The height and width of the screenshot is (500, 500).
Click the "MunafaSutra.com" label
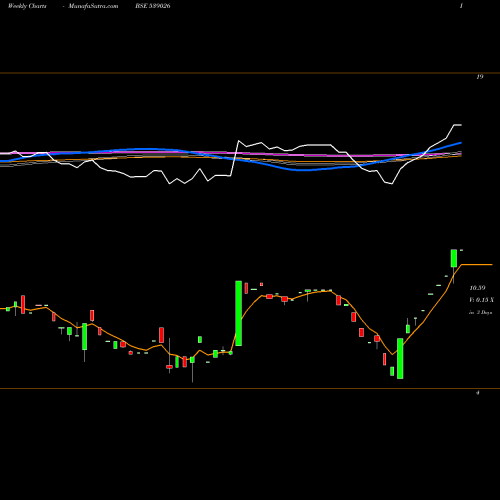(x=93, y=6)
